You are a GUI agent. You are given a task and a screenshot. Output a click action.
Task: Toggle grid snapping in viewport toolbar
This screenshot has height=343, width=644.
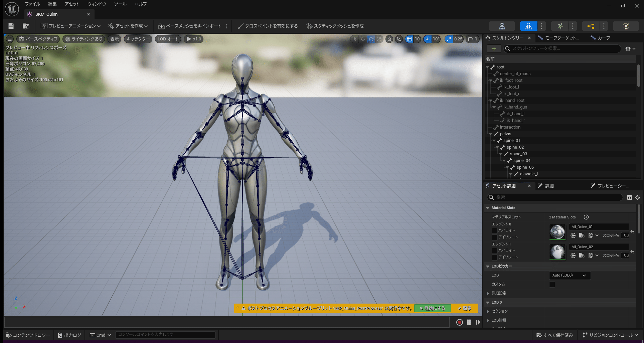pyautogui.click(x=409, y=39)
